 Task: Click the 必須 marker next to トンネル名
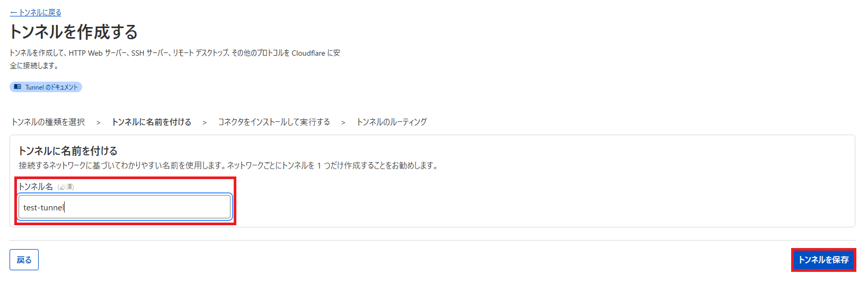click(x=66, y=187)
